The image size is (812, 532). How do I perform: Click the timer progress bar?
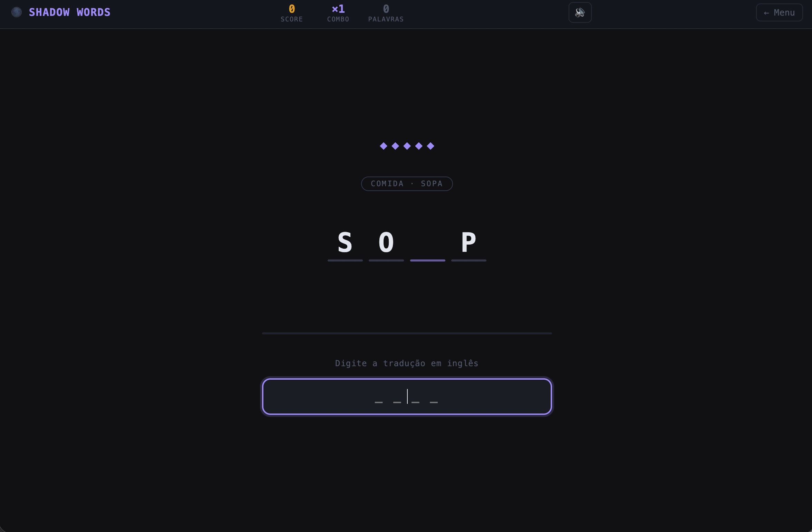click(407, 333)
